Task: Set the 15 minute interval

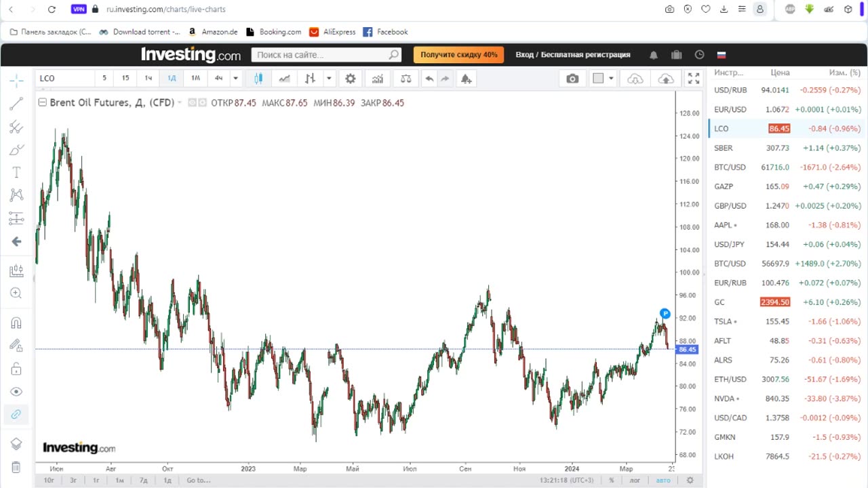Action: pos(125,78)
